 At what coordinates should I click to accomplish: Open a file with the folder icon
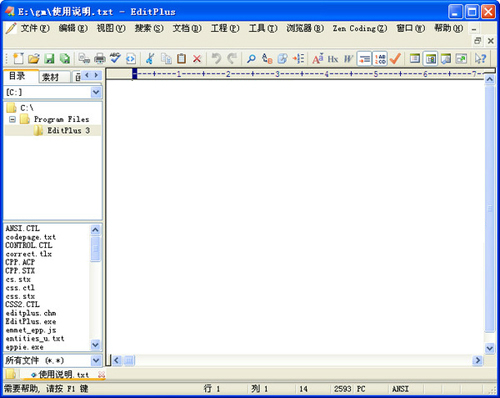click(x=33, y=59)
